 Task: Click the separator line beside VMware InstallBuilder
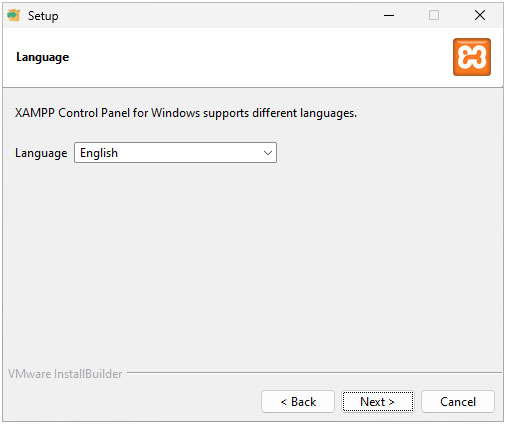(314, 373)
